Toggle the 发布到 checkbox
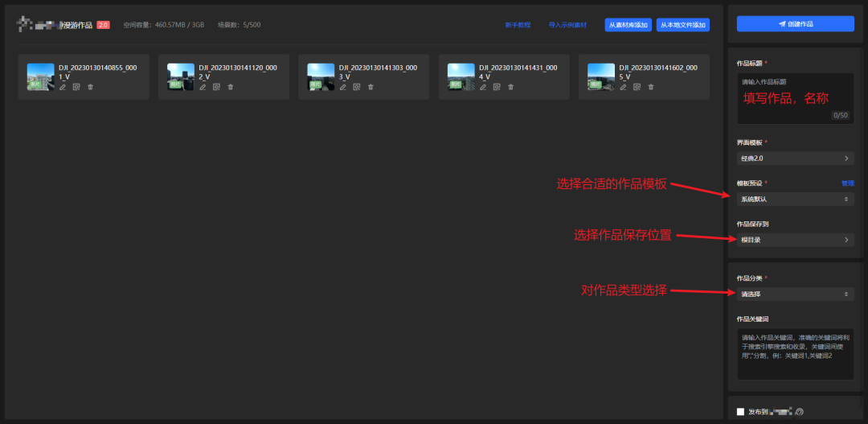The width and height of the screenshot is (868, 424). pyautogui.click(x=741, y=412)
